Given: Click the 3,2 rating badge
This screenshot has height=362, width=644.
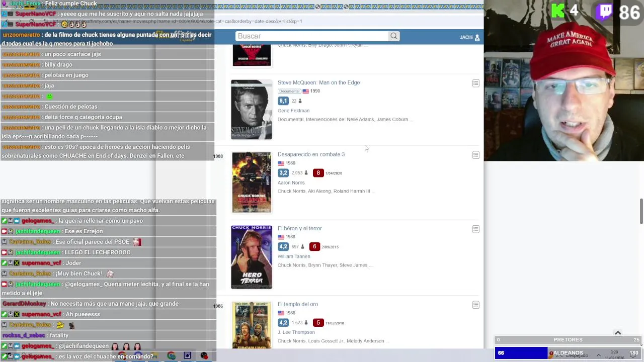Looking at the screenshot, I should coord(283,173).
